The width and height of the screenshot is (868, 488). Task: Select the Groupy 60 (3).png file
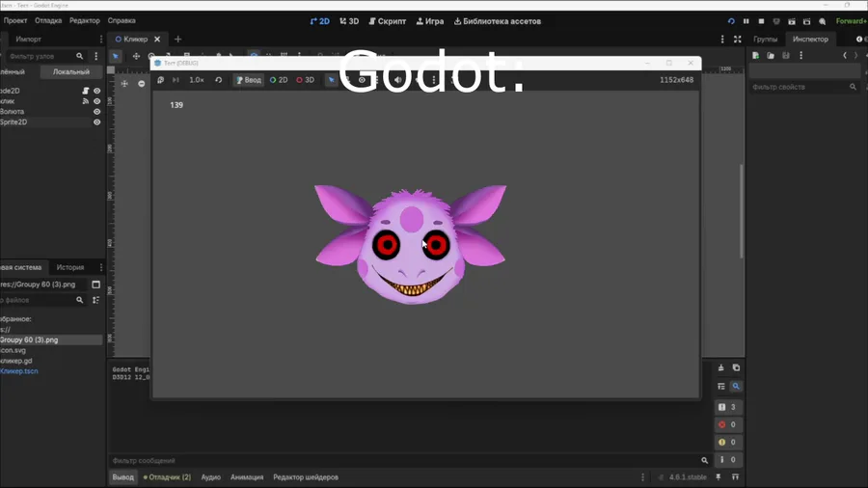pyautogui.click(x=51, y=340)
